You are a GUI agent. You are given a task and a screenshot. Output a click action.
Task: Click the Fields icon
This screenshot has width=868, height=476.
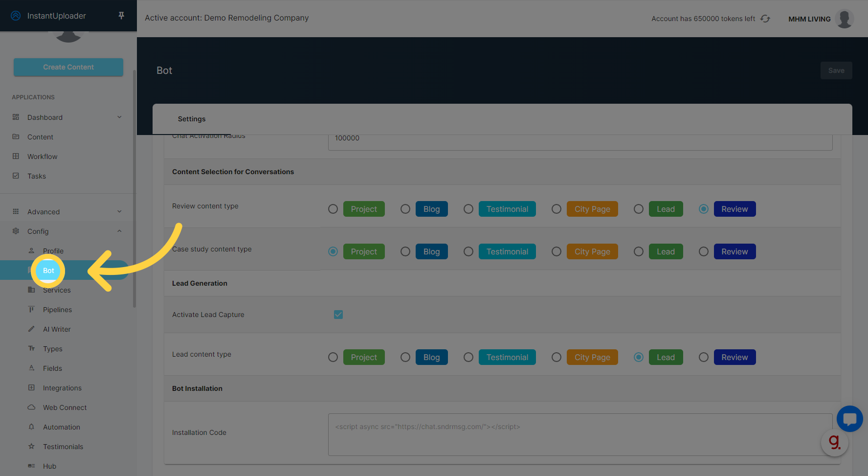pos(31,368)
